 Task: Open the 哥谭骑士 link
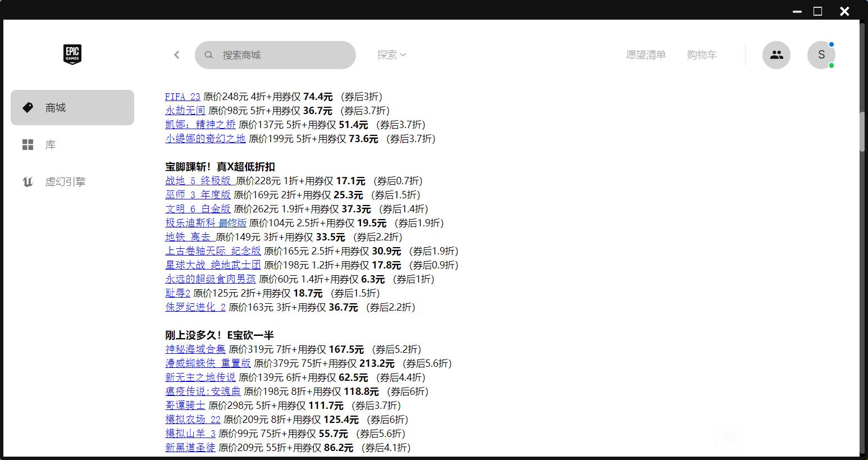pos(185,406)
